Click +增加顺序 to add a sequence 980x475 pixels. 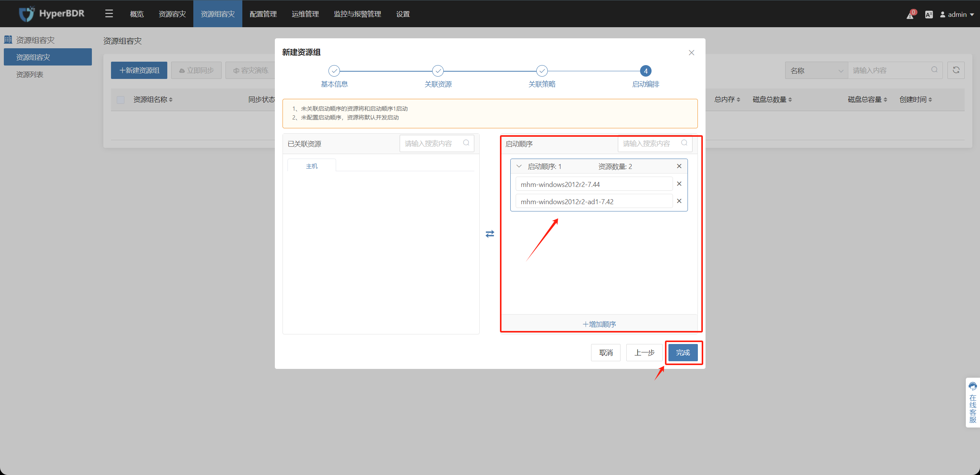tap(599, 324)
